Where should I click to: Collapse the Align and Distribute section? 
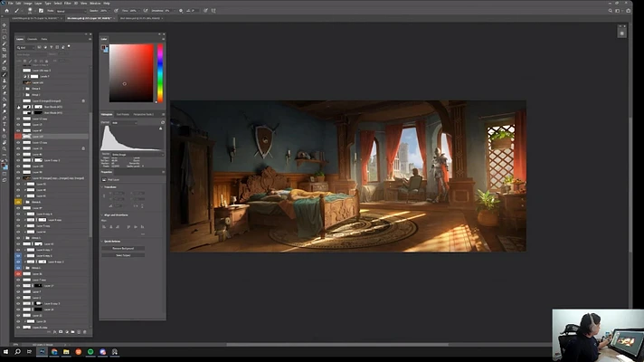pyautogui.click(x=102, y=214)
